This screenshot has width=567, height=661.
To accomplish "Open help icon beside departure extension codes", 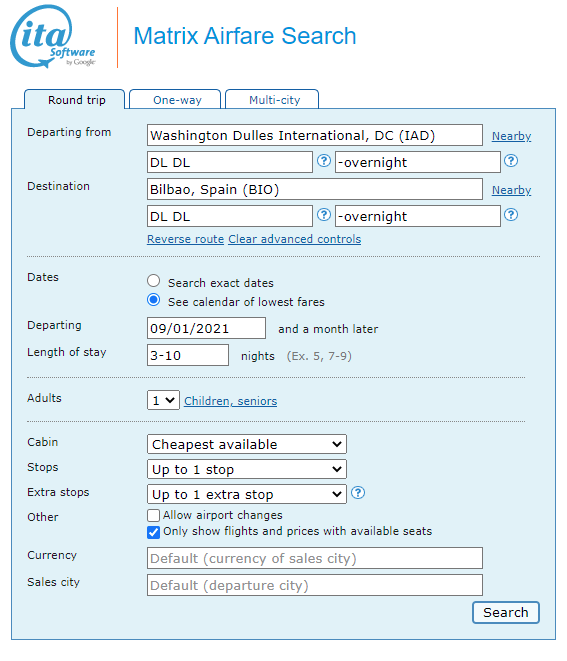I will coord(511,161).
